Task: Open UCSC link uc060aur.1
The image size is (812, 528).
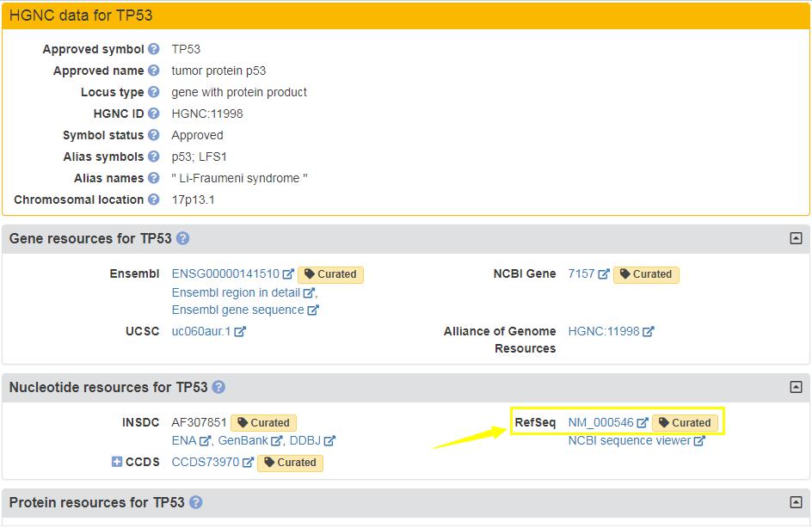Action: coord(201,331)
